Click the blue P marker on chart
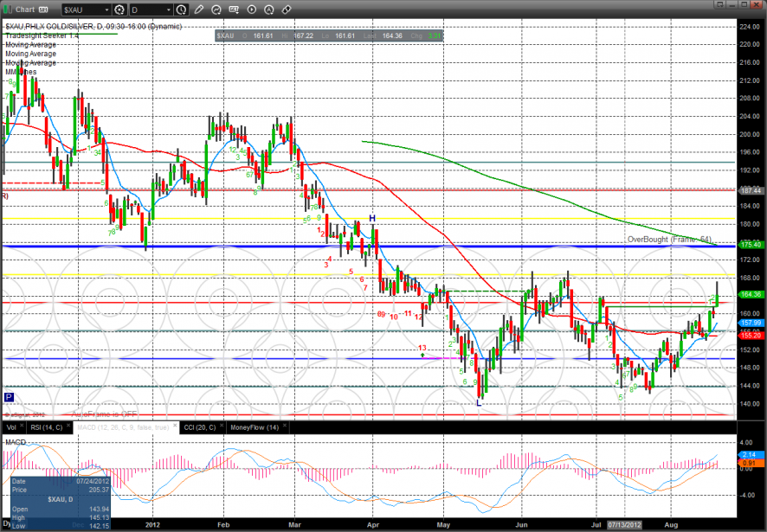This screenshot has height=532, width=767. [9, 397]
